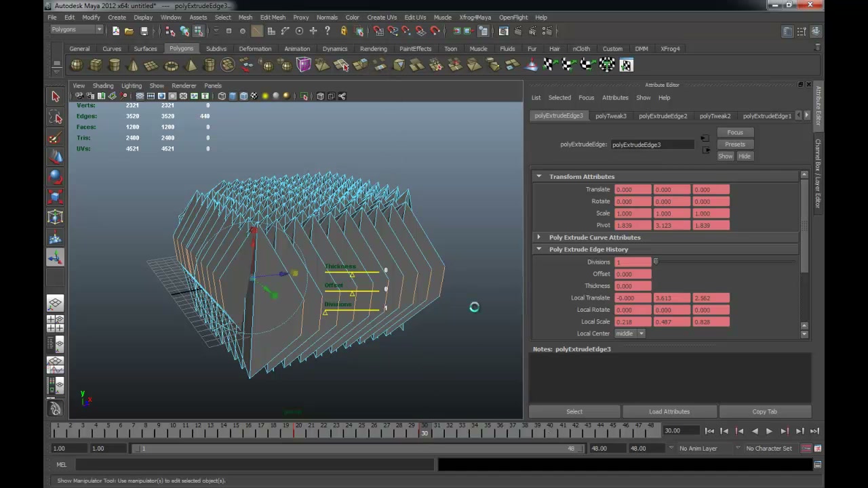Toggle smooth shade all in viewport toolbar
Screen dimensions: 868x488
[x=233, y=96]
